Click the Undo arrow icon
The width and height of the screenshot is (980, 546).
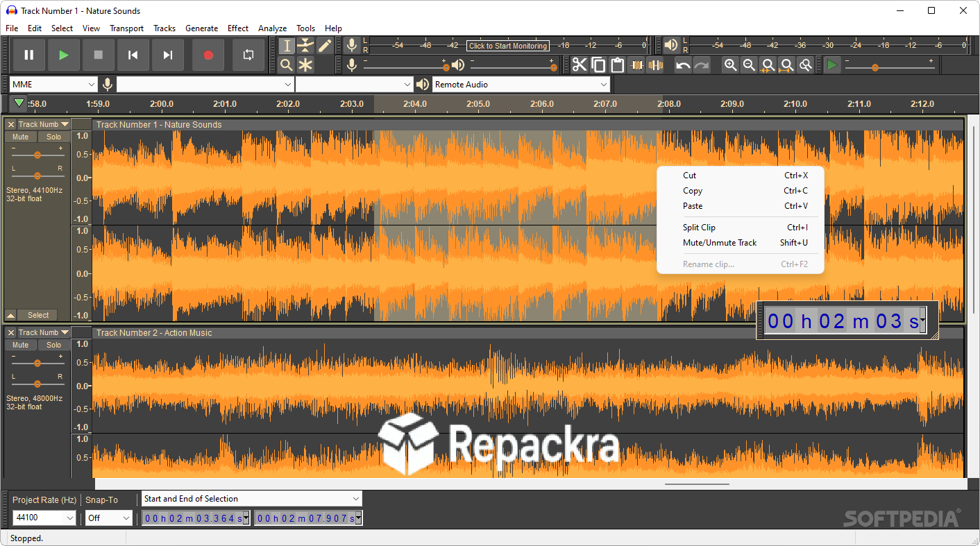click(684, 65)
